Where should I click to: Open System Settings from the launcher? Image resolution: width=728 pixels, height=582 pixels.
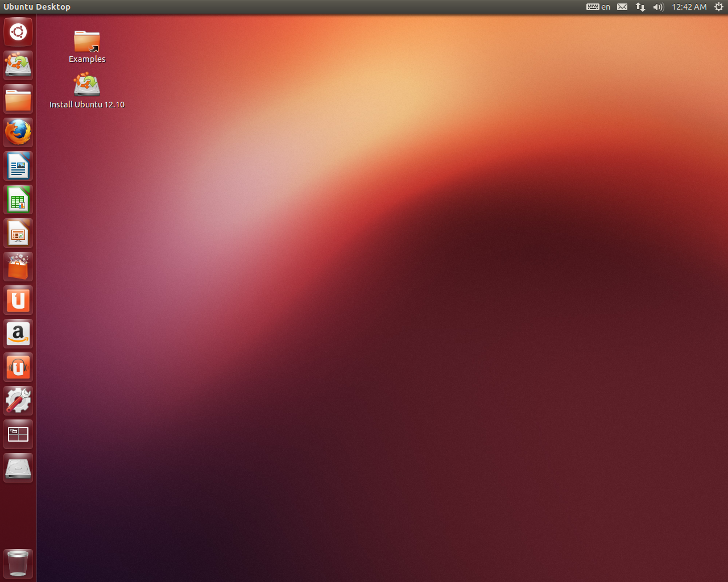click(18, 400)
